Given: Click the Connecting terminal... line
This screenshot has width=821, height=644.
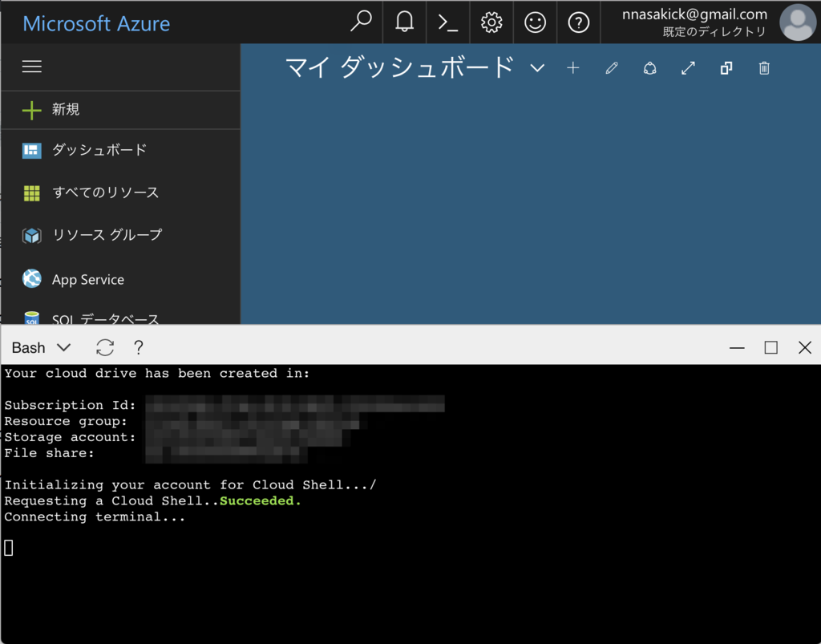Looking at the screenshot, I should [95, 516].
